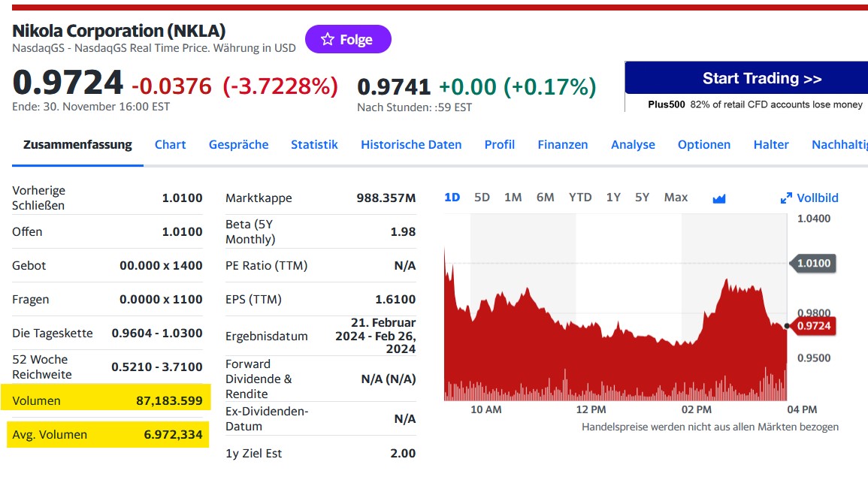
Task: Open the Profil tab
Action: point(499,144)
